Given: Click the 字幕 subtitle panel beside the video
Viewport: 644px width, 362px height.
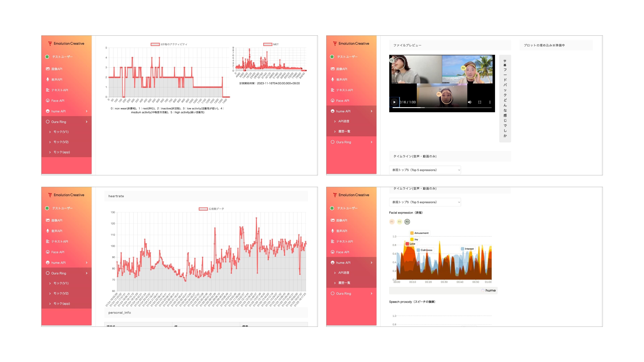Looking at the screenshot, I should pos(505,98).
